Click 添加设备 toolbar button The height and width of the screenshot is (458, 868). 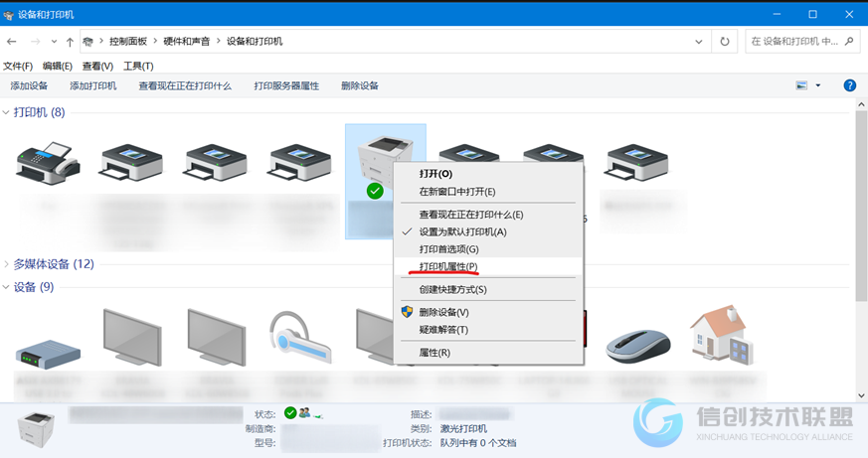click(29, 85)
